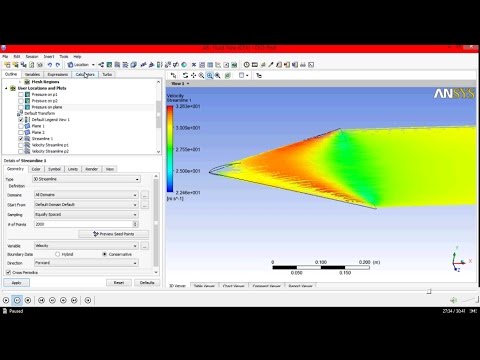Toggle the Cross Periodics checkbox
The width and height of the screenshot is (480, 360).
point(8,273)
